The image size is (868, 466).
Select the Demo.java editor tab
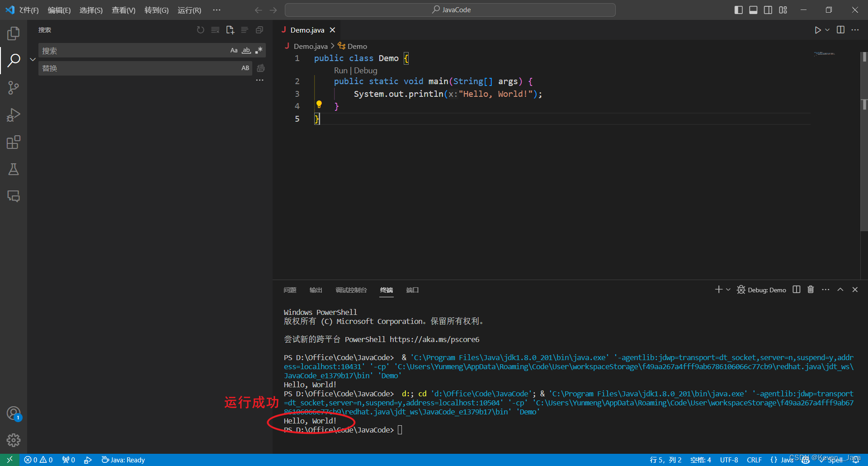click(307, 30)
